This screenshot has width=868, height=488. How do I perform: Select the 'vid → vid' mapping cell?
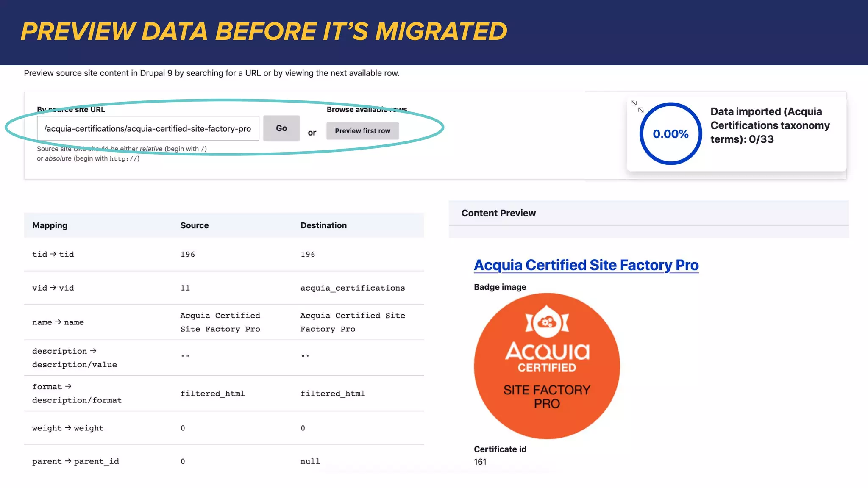(x=53, y=288)
